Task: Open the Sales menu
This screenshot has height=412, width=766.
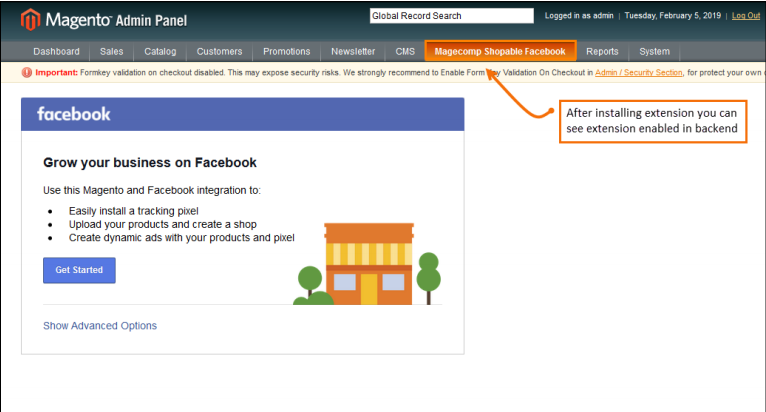Action: (112, 51)
